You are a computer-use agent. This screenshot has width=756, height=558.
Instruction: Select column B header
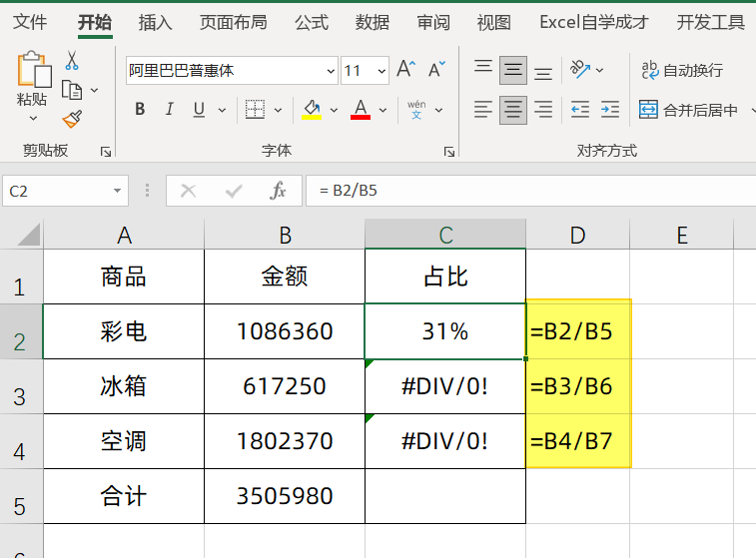tap(285, 235)
